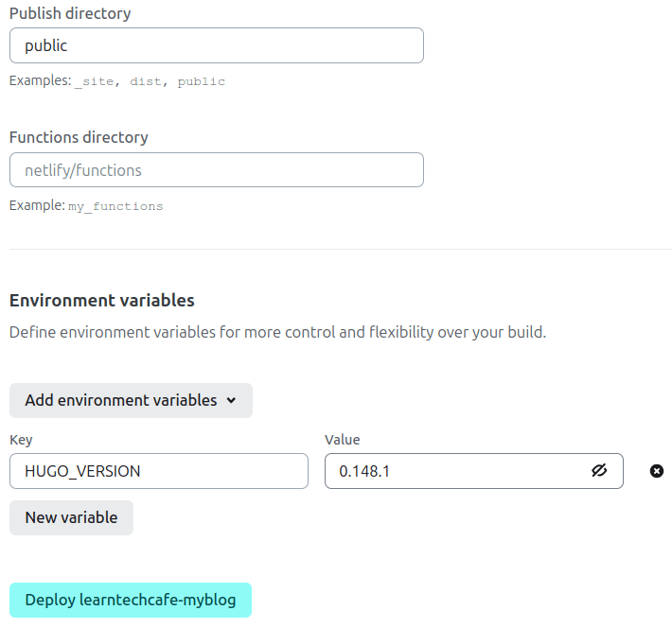Click the Key column label
The height and width of the screenshot is (628, 672).
[21, 440]
